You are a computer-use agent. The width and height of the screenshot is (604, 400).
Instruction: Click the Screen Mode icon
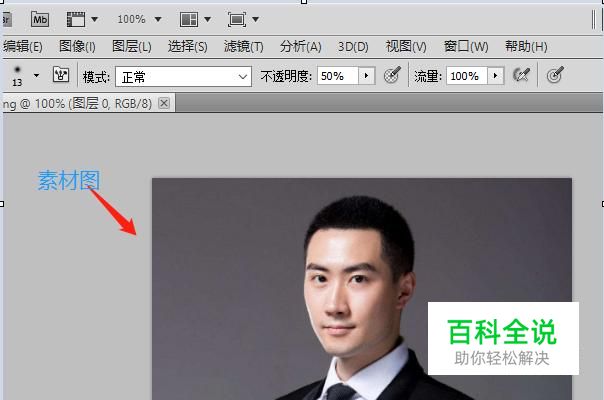(237, 19)
